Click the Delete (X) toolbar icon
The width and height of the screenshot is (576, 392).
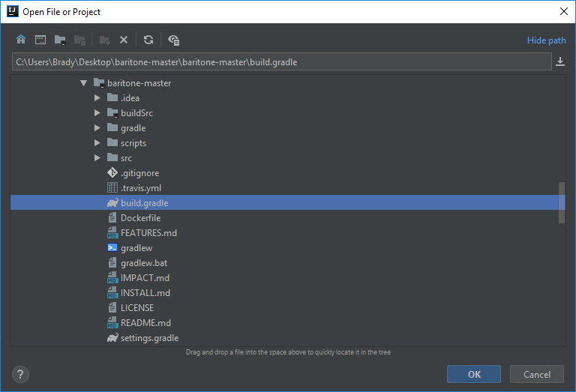point(124,40)
